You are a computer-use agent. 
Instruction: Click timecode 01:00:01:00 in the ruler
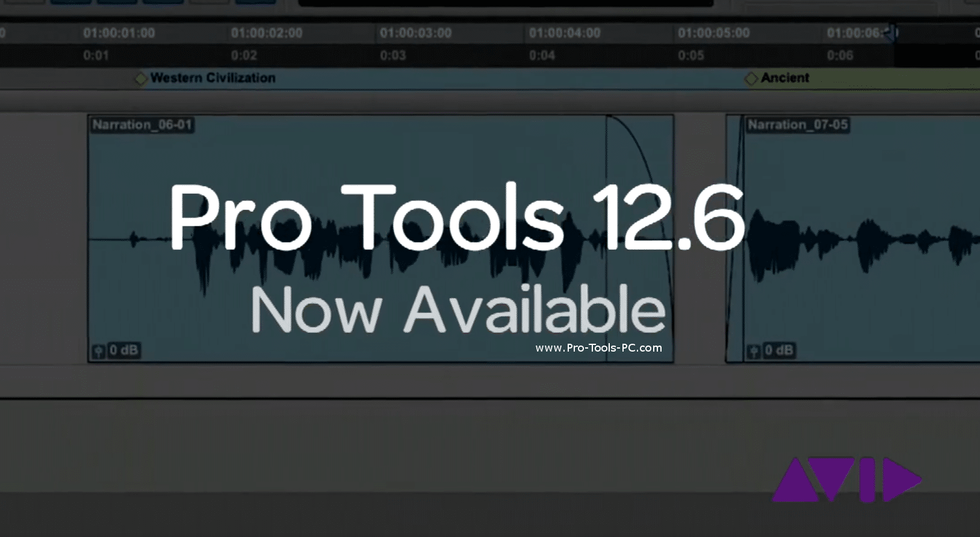tap(119, 33)
